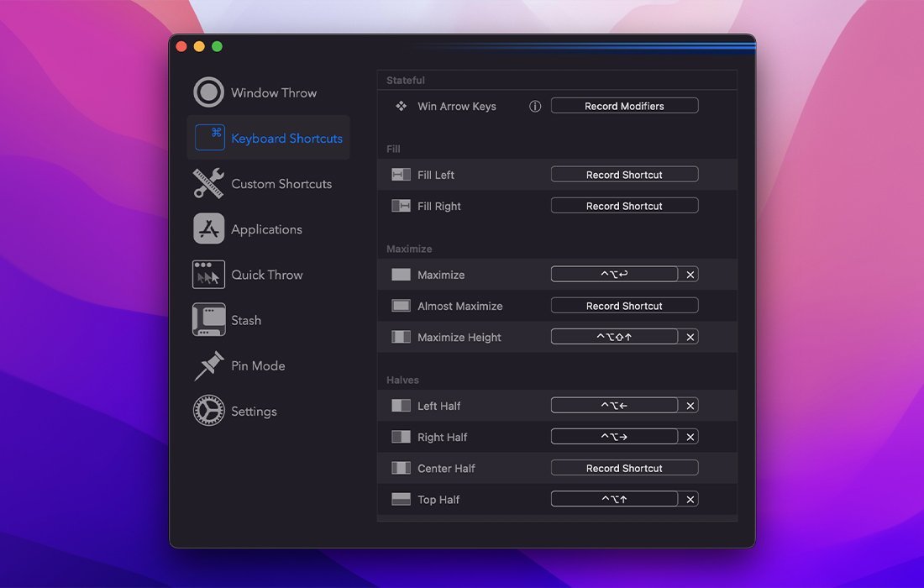Click the Pin Mode pushpin icon
Screen dimensions: 924x588
tap(208, 365)
